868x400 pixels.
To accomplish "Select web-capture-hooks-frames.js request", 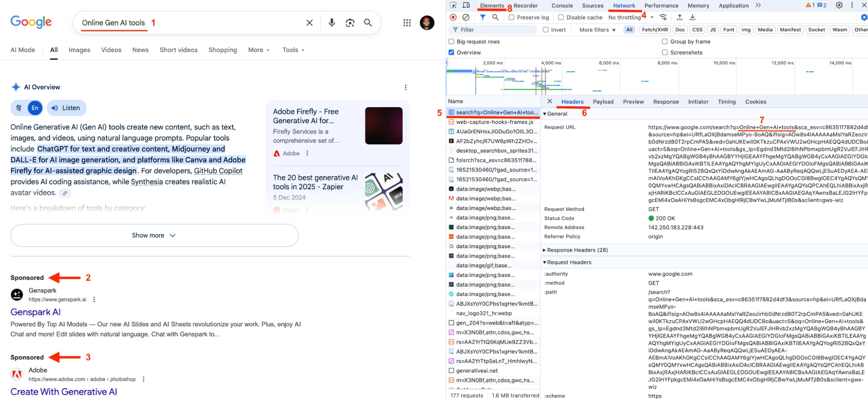I will 493,122.
